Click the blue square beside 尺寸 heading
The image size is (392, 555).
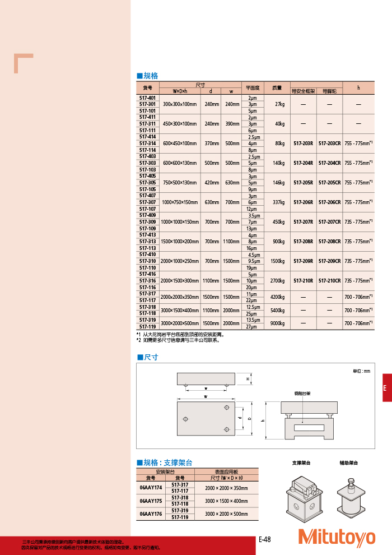(x=140, y=357)
